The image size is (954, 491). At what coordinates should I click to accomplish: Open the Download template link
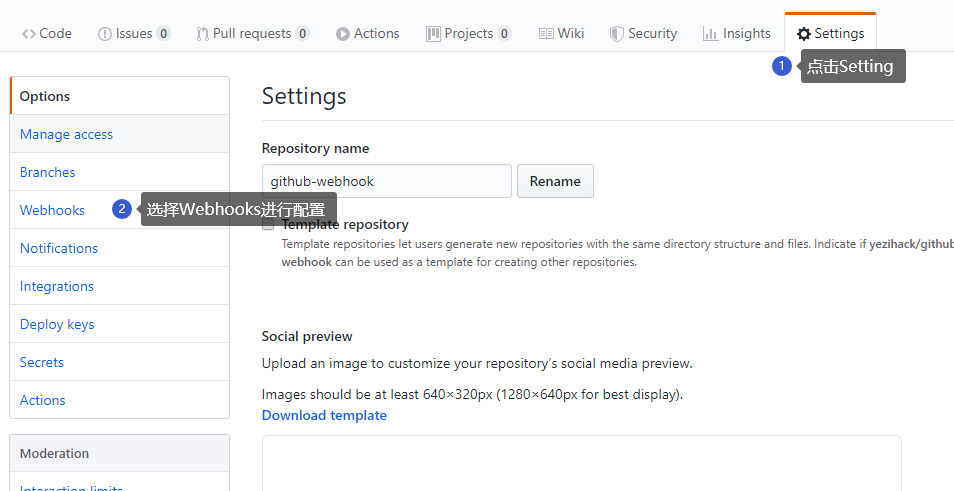coord(324,415)
